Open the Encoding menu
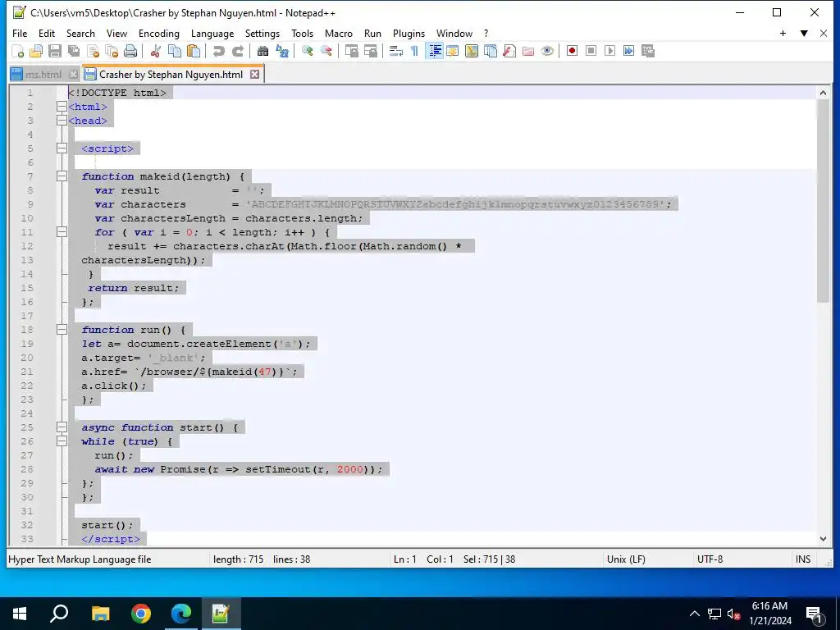This screenshot has height=630, width=840. 158,33
